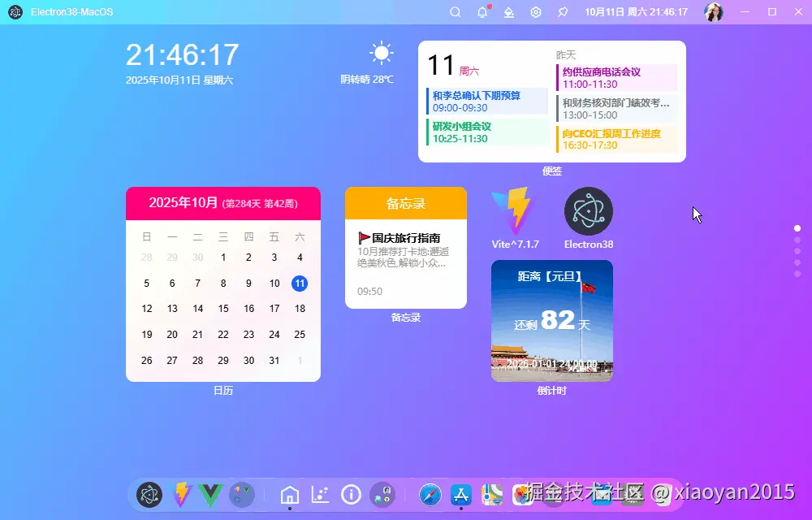Screen dimensions: 812x520
Task: Click the red flag on the memo
Action: pos(364,238)
